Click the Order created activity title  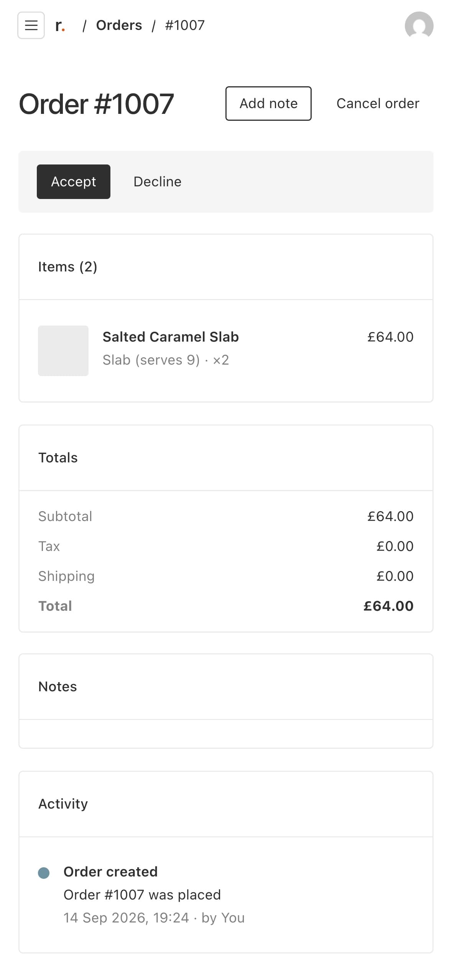click(x=110, y=871)
